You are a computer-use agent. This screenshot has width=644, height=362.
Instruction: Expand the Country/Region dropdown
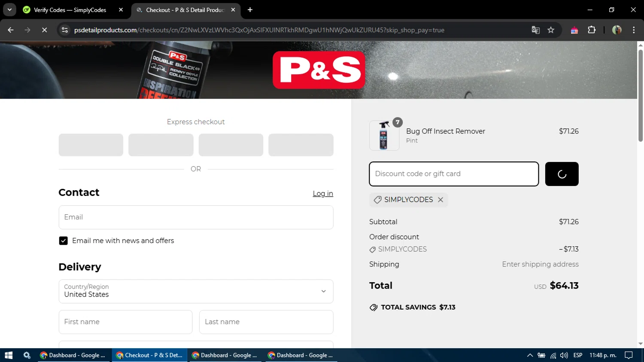(196, 292)
